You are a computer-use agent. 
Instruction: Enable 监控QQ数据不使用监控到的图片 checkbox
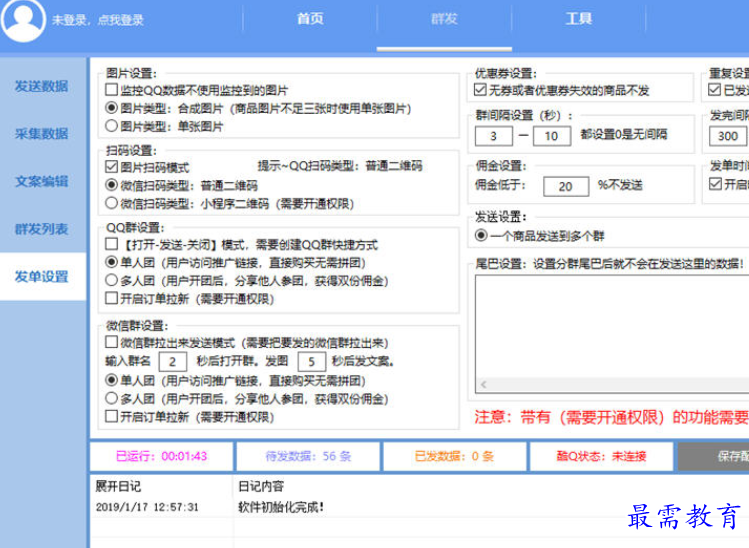pos(111,90)
